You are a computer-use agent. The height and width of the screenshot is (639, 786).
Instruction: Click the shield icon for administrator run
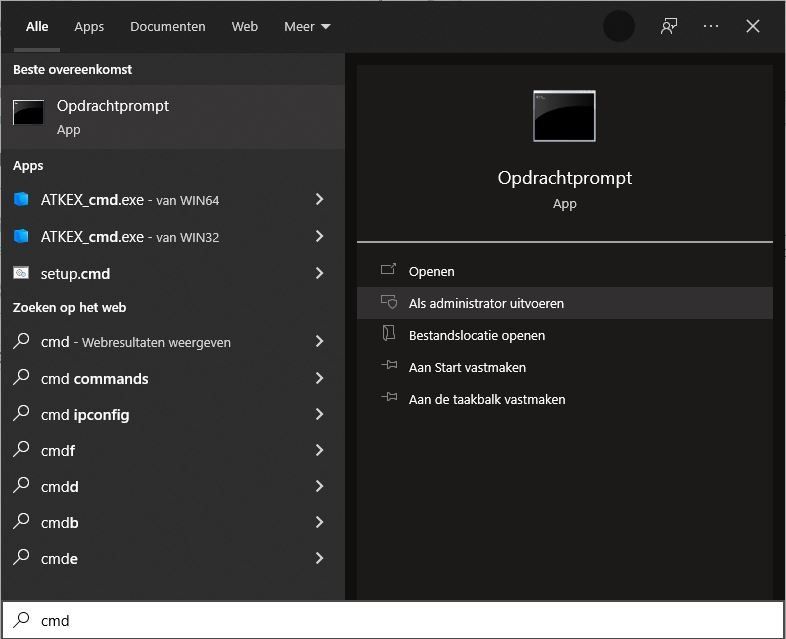(x=388, y=302)
